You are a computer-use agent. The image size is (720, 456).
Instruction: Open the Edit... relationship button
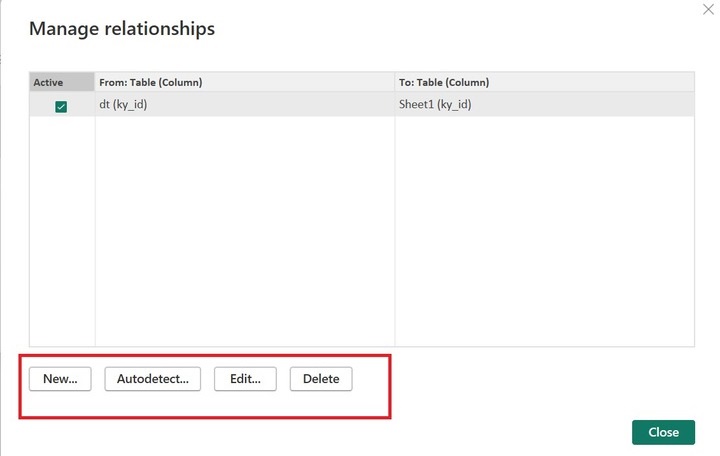pos(245,379)
